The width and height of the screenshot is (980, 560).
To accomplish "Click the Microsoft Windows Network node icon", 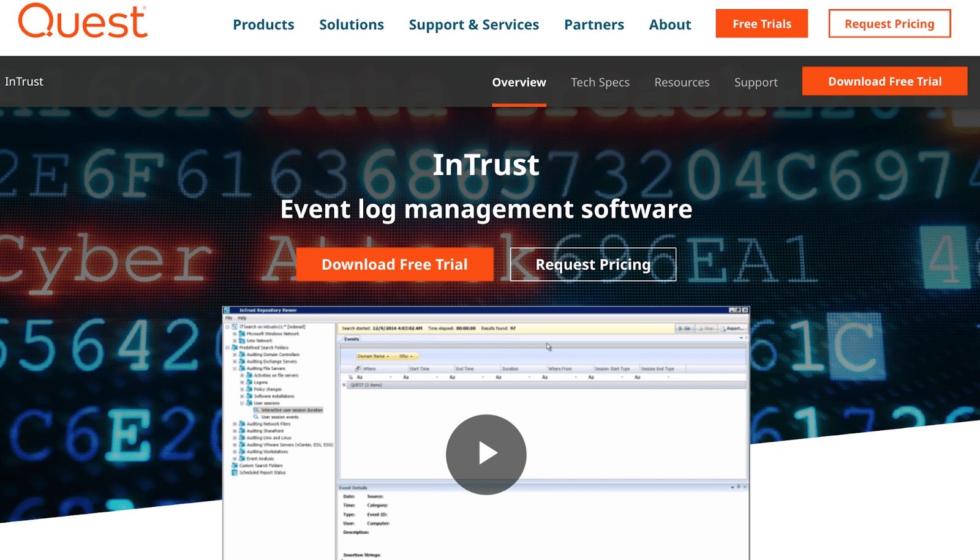I will [242, 334].
